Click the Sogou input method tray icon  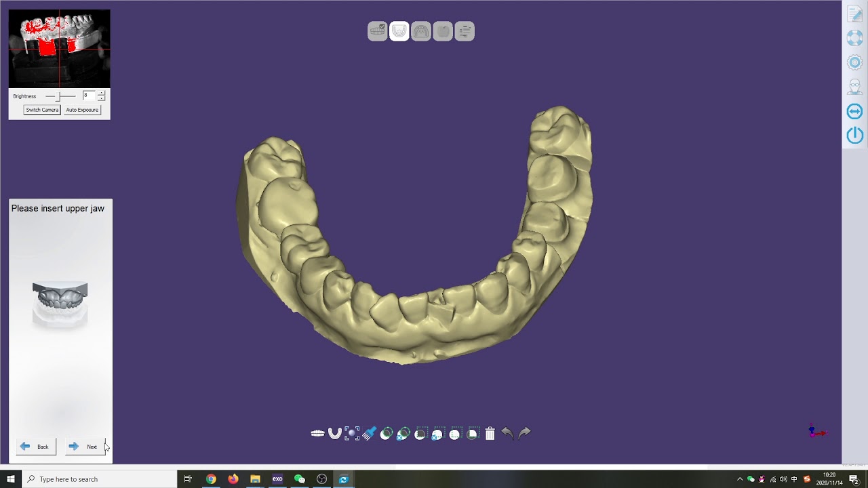point(807,479)
